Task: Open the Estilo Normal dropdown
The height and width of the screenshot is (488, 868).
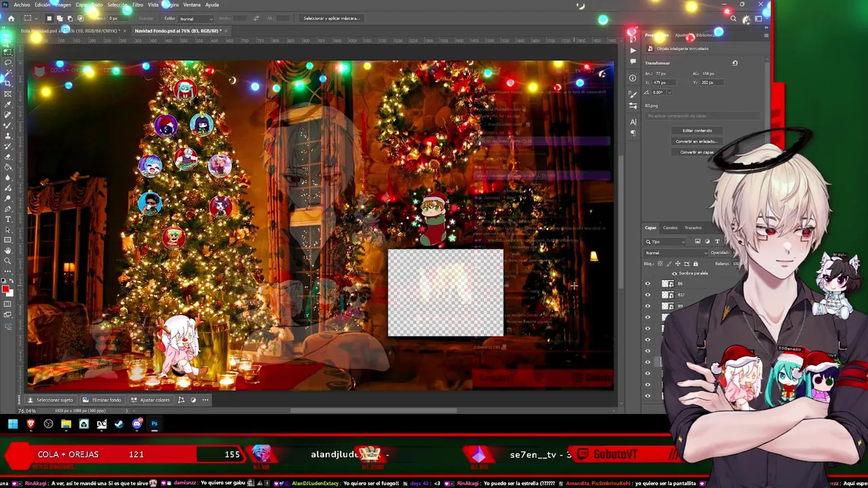Action: coord(196,19)
